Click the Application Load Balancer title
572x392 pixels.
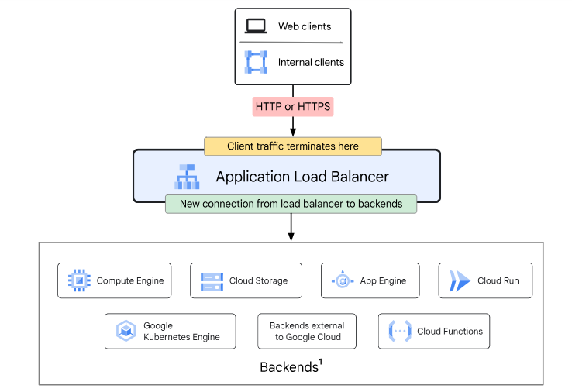tap(302, 177)
